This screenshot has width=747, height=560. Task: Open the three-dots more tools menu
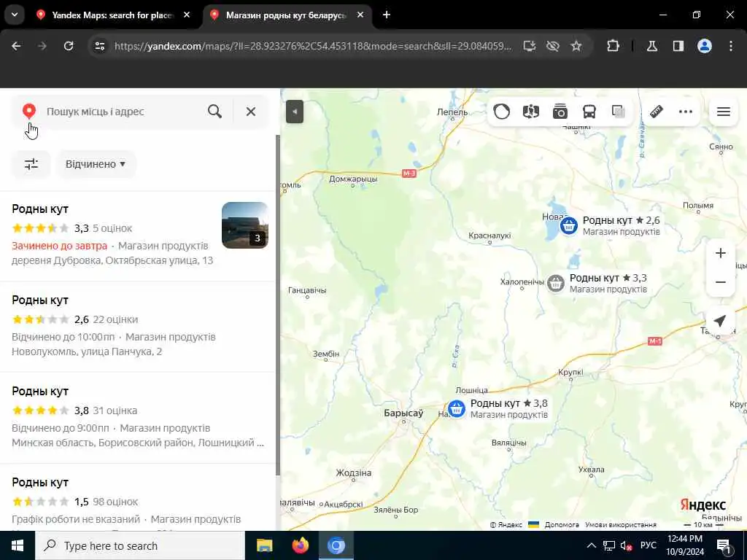(686, 112)
